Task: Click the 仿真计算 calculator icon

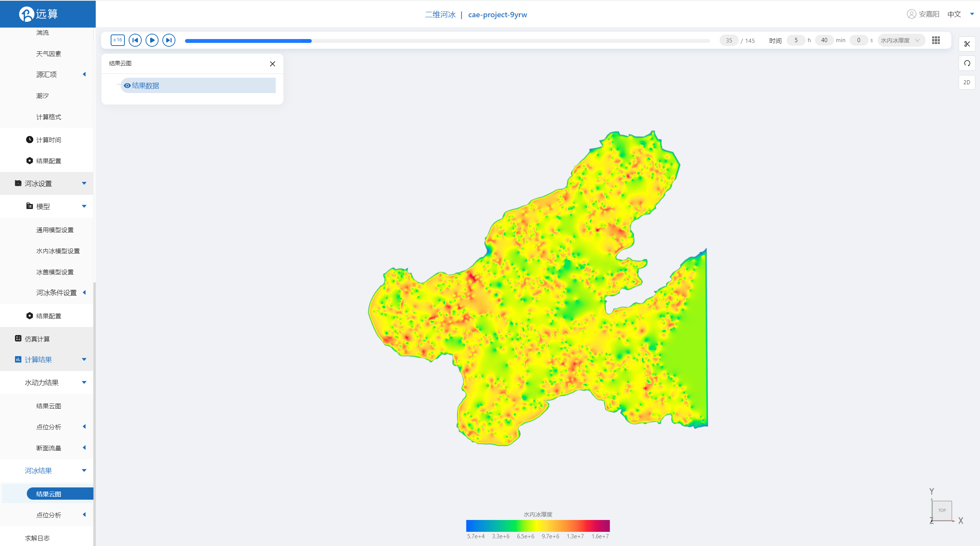Action: tap(18, 338)
